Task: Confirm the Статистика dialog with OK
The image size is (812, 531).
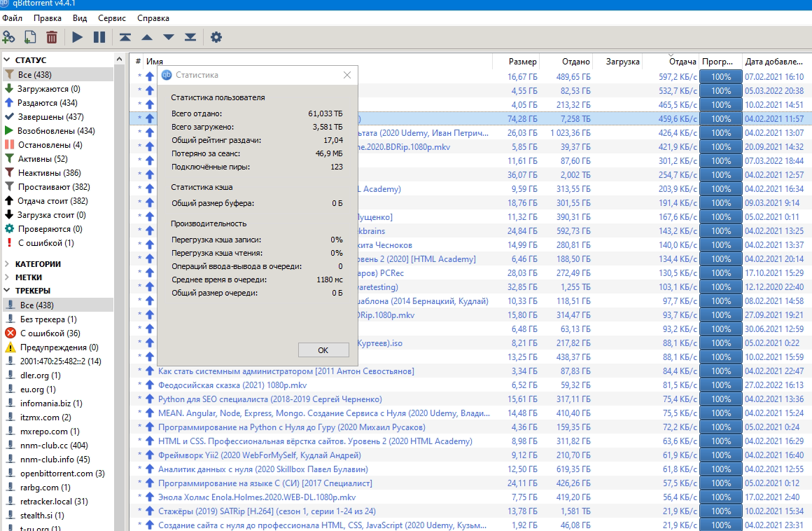Action: (323, 350)
